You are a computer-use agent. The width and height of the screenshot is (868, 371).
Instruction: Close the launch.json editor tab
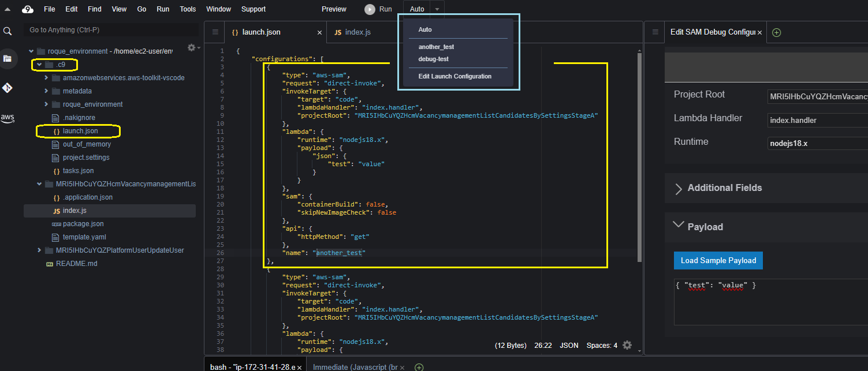point(319,32)
